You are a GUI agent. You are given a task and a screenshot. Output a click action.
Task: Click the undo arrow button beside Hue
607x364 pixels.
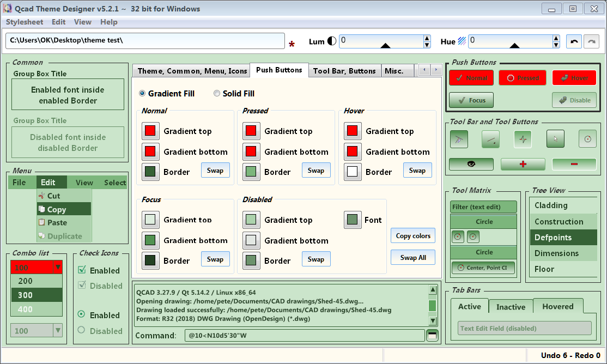point(574,42)
